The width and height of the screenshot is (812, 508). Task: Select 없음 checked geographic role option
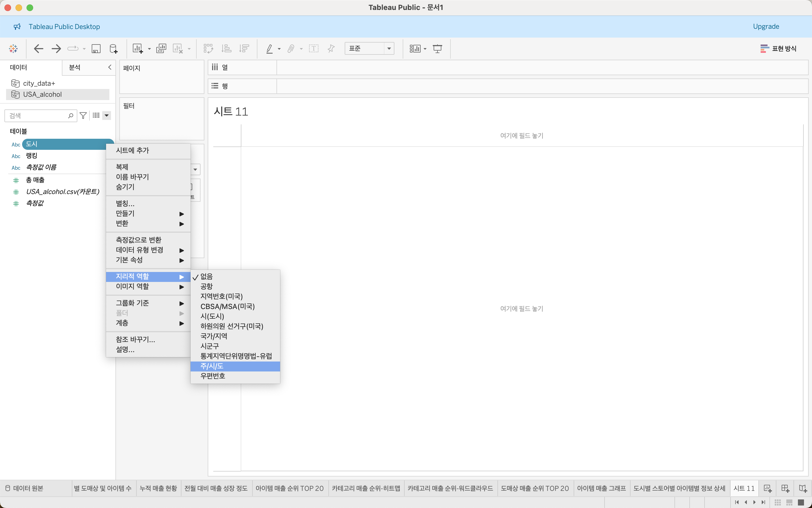206,276
